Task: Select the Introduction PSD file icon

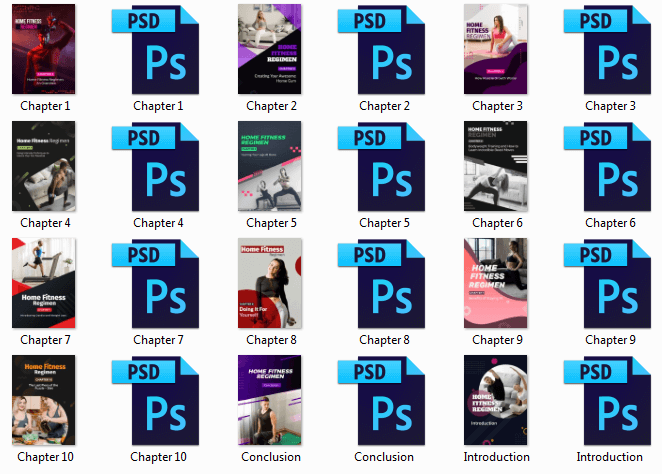Action: click(x=606, y=400)
